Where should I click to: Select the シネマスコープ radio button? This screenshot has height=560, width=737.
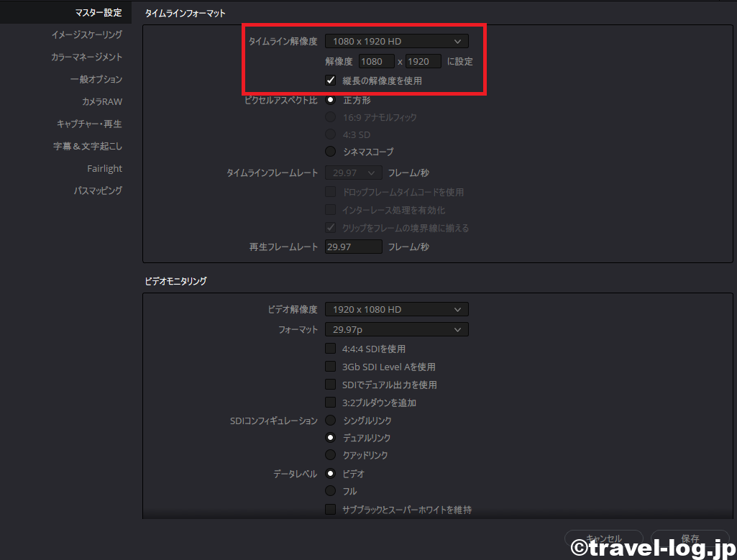coord(331,152)
